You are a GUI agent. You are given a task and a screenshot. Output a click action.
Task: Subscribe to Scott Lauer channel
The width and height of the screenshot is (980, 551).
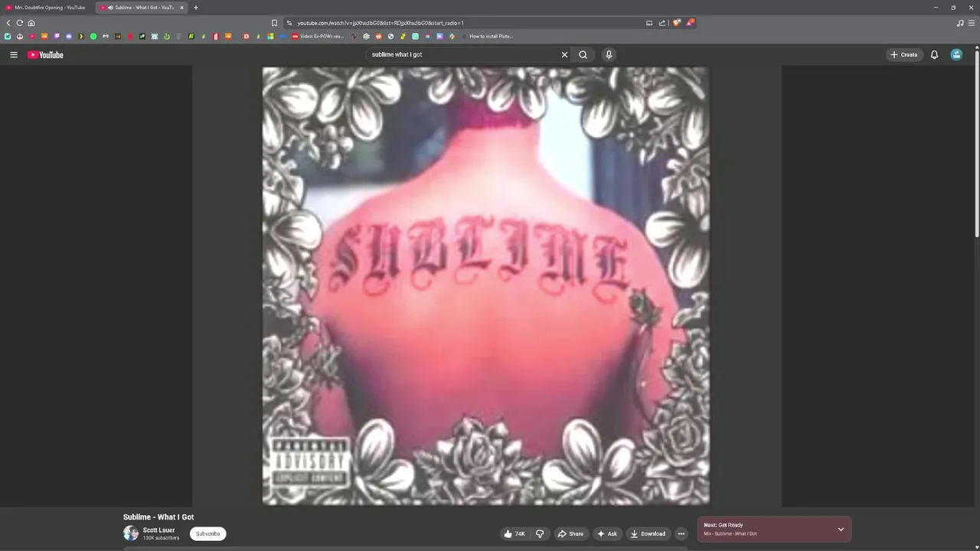(x=207, y=533)
